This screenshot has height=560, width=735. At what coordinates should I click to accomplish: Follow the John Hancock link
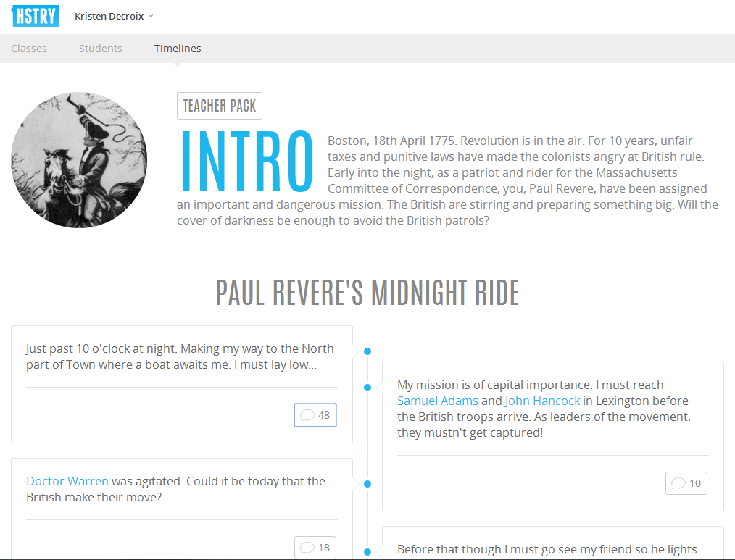pos(542,401)
